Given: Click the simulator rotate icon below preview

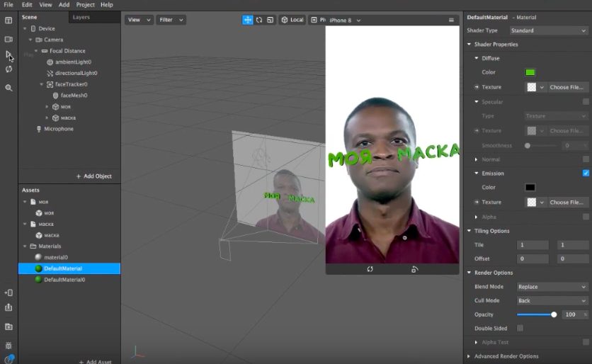Looking at the screenshot, I should coord(370,269).
